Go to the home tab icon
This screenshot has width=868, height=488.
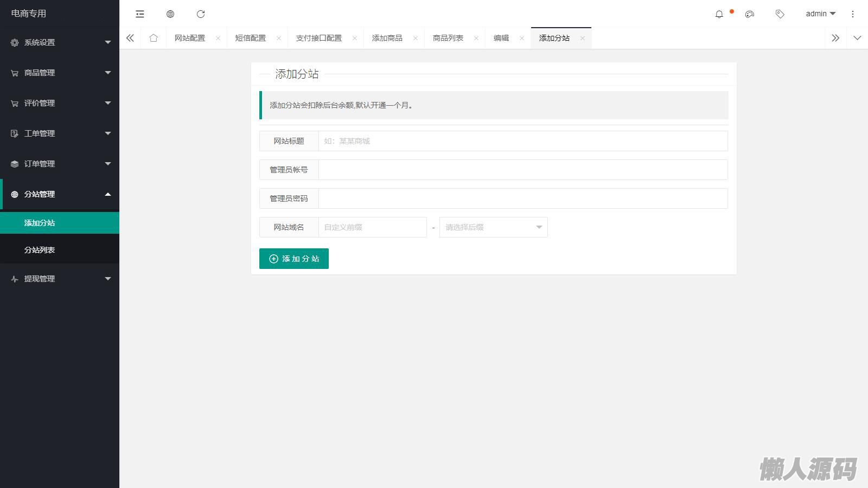tap(154, 38)
